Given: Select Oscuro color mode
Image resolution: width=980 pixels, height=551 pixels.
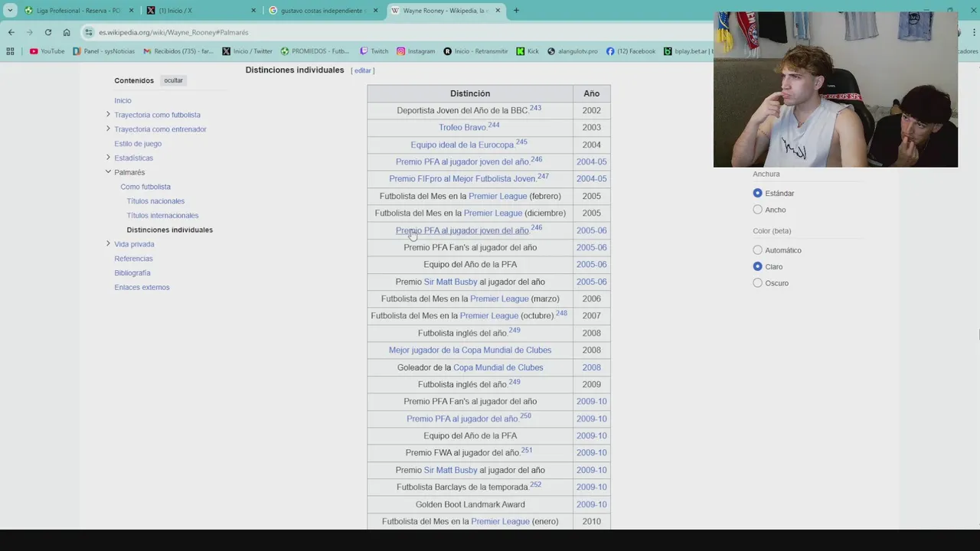Looking at the screenshot, I should coord(757,283).
